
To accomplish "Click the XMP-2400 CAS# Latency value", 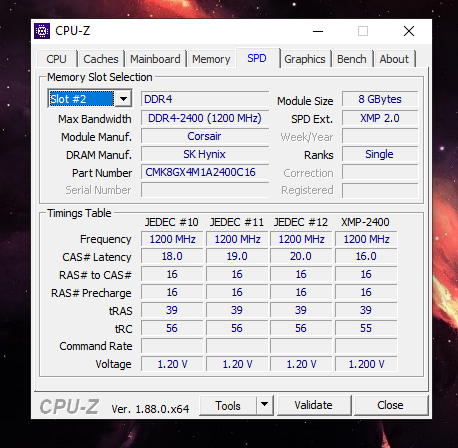I will (366, 256).
